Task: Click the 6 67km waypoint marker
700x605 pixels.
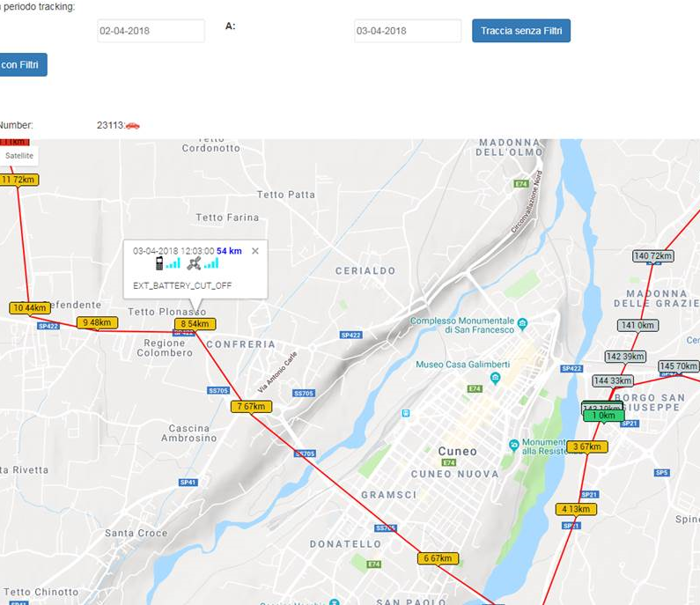Action: coord(438,558)
